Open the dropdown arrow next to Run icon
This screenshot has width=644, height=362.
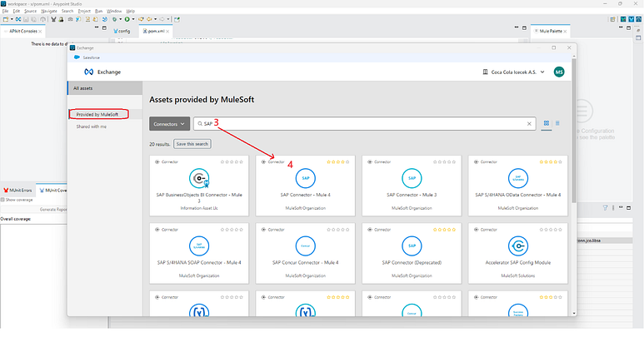point(133,19)
